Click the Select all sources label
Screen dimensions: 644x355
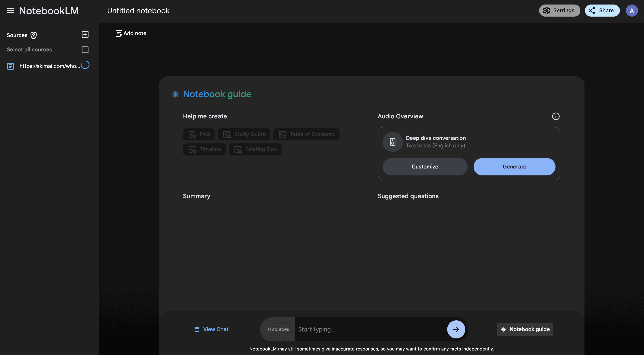(29, 50)
